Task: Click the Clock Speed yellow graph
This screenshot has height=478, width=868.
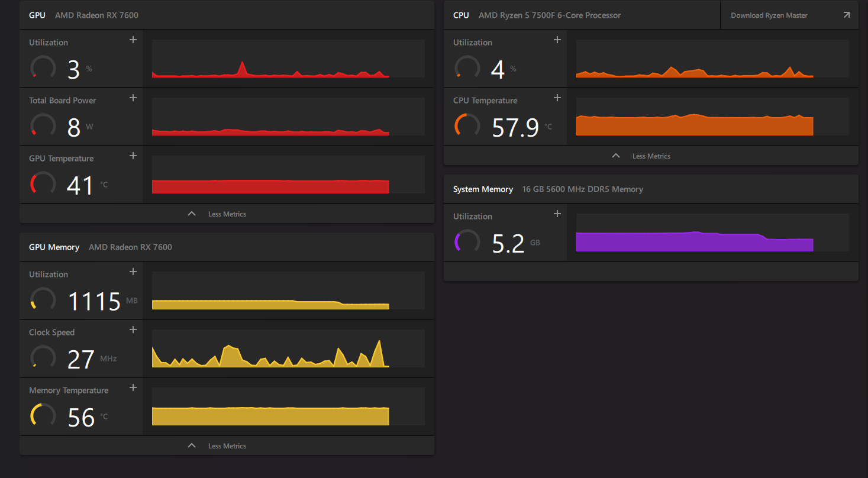Action: 288,348
